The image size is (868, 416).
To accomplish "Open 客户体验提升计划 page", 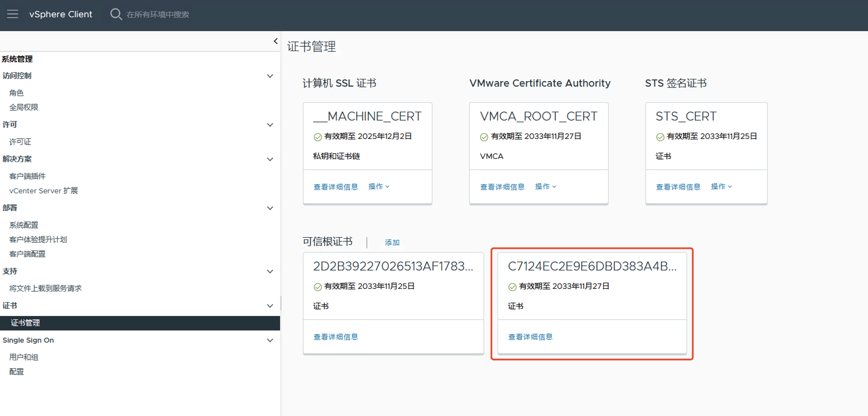I will pos(38,240).
